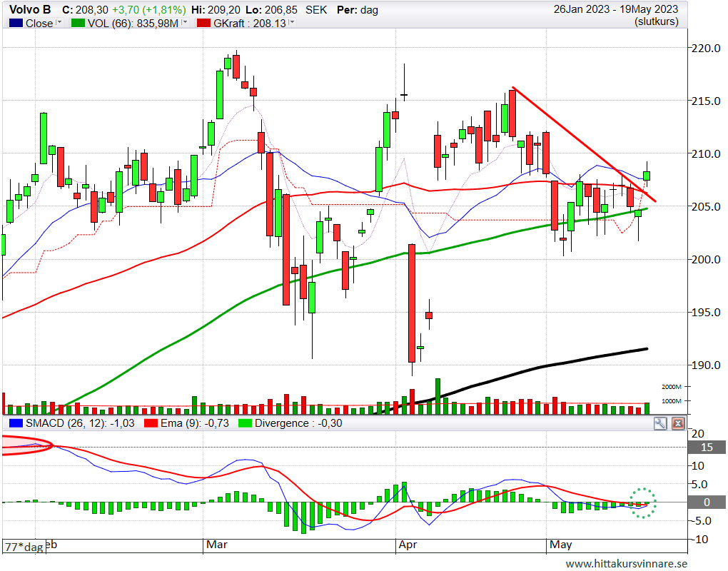Image resolution: width=728 pixels, height=571 pixels.
Task: Click the VOL (66): 835,98M label
Action: [133, 23]
